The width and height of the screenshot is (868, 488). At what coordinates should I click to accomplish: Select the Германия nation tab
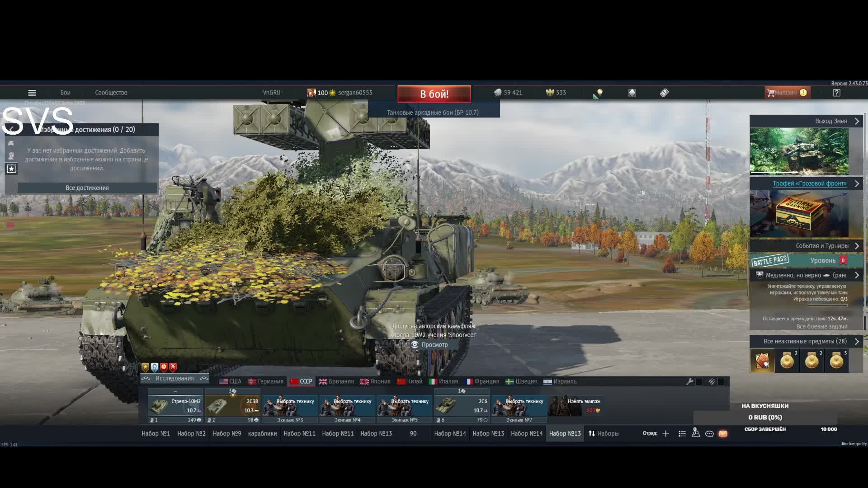266,381
